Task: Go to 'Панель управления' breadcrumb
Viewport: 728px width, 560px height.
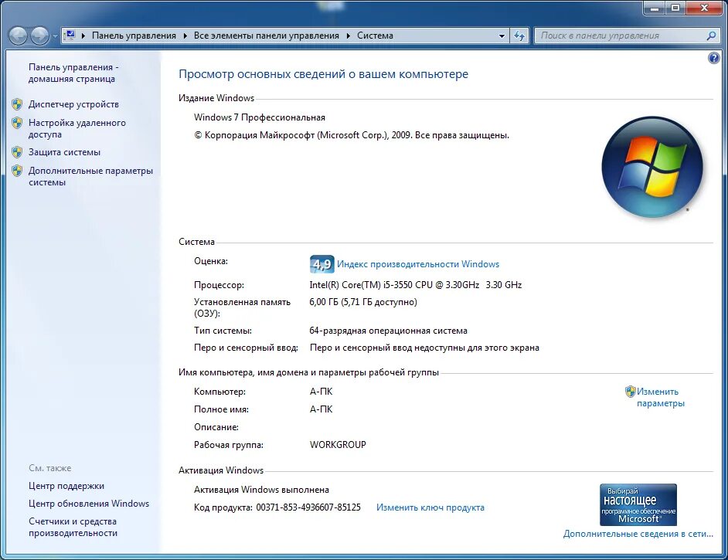Action: pyautogui.click(x=134, y=36)
